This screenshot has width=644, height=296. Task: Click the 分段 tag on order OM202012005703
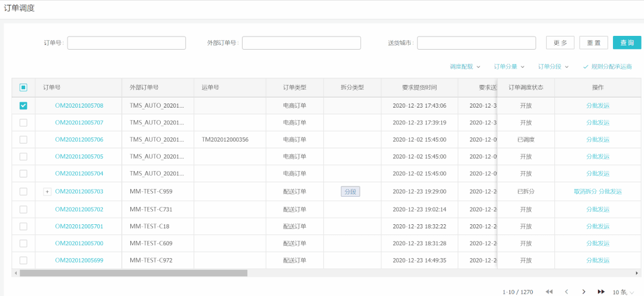351,191
